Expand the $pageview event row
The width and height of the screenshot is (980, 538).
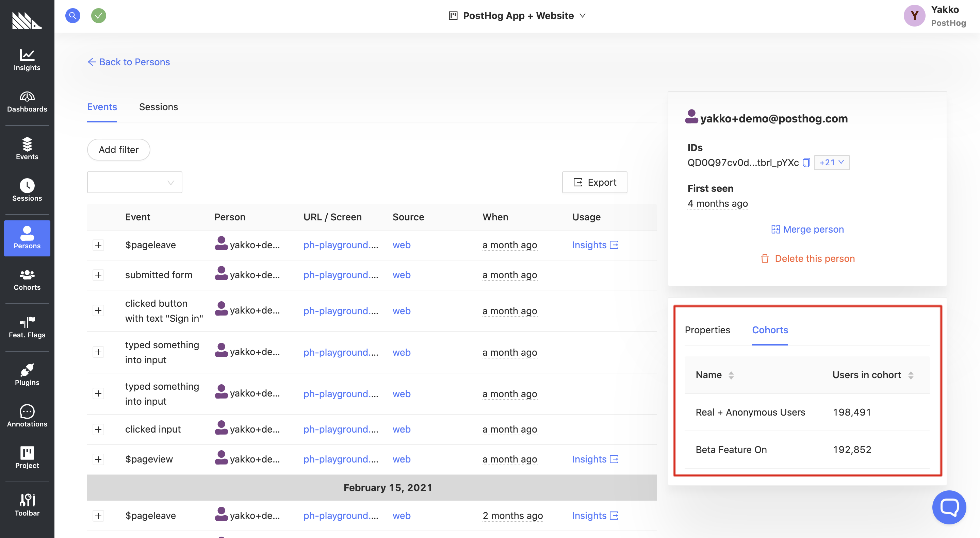pos(99,459)
